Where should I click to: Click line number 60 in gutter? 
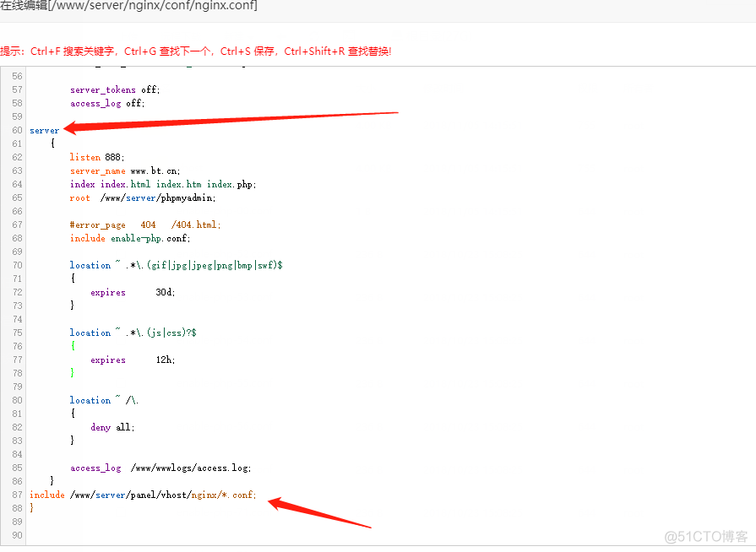17,131
